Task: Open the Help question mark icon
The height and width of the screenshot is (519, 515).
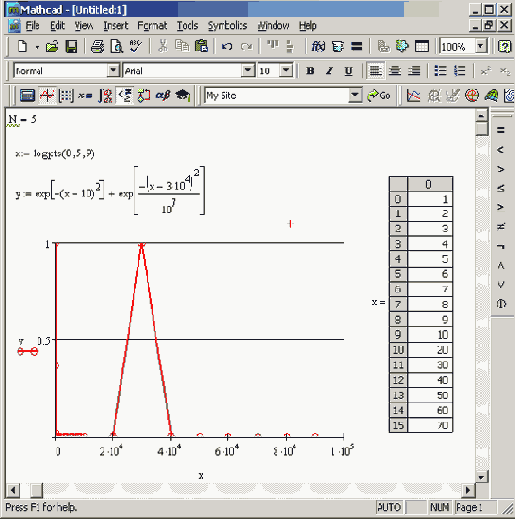Action: (x=504, y=46)
